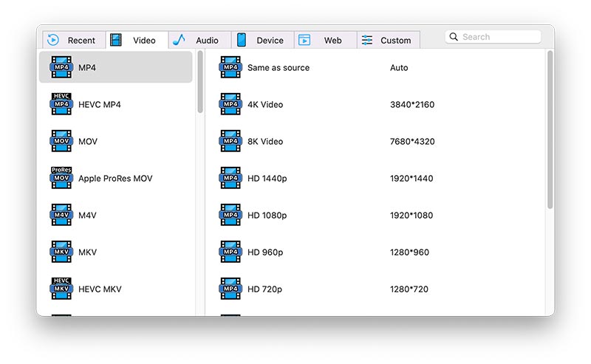This screenshot has width=591, height=364.
Task: Click the icon beside 4K Video preset
Action: pos(230,104)
